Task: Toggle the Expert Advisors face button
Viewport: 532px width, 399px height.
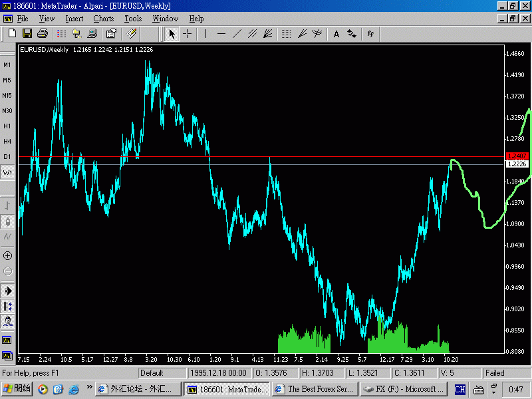Action: (x=7, y=321)
